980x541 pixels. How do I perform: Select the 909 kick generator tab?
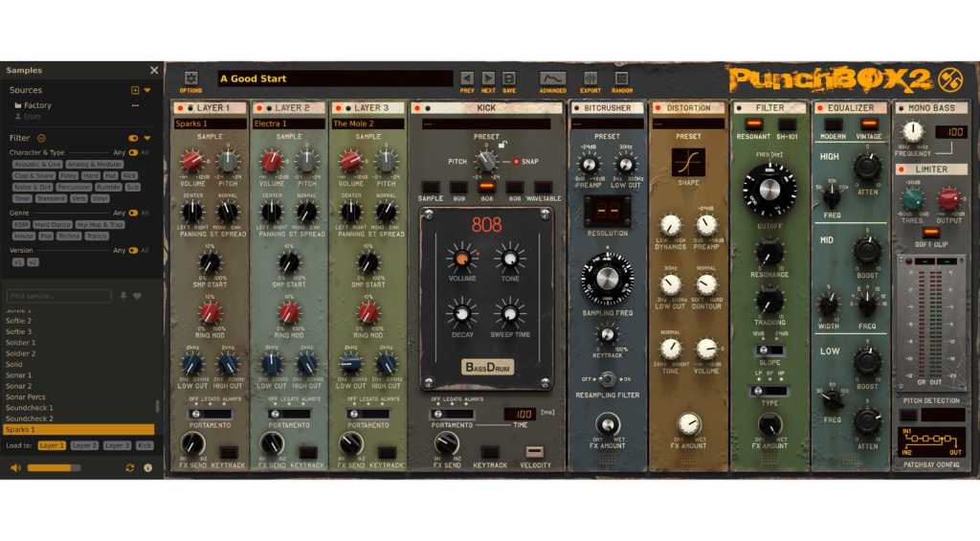click(x=458, y=187)
